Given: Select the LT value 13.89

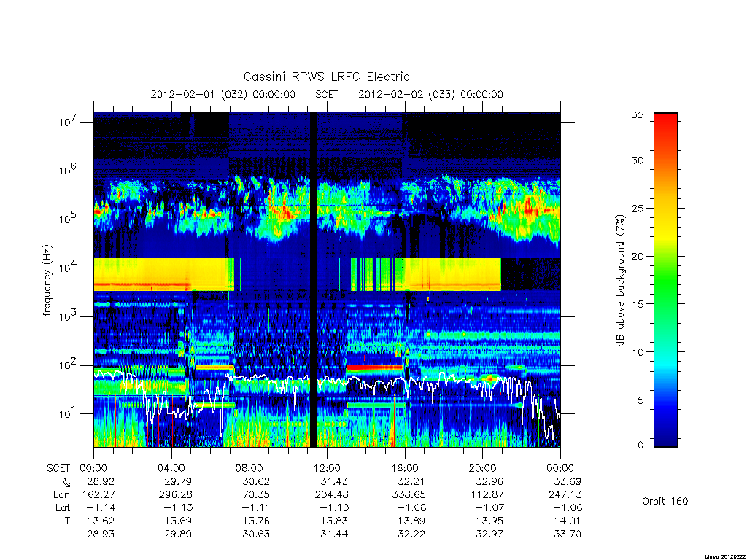Looking at the screenshot, I should 411,521.
